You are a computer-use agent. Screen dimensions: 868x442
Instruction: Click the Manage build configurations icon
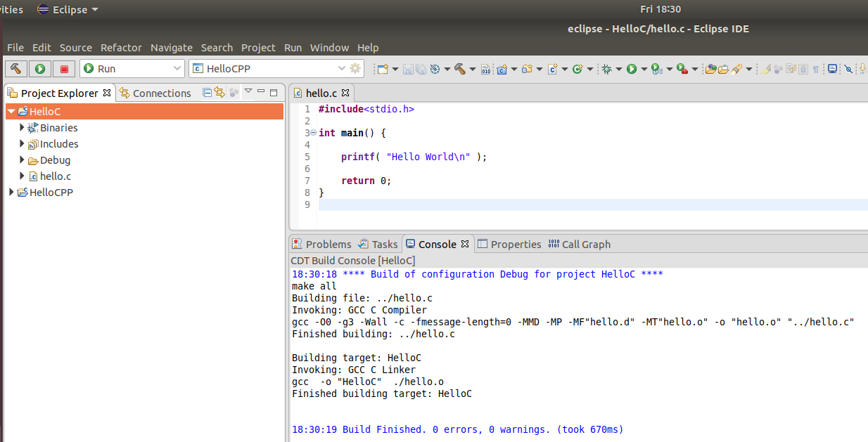tap(434, 69)
